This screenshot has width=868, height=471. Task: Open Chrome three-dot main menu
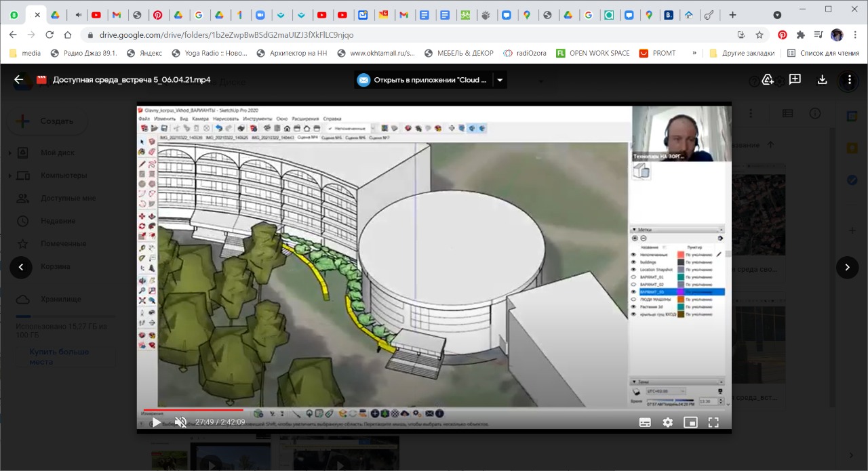coord(855,35)
